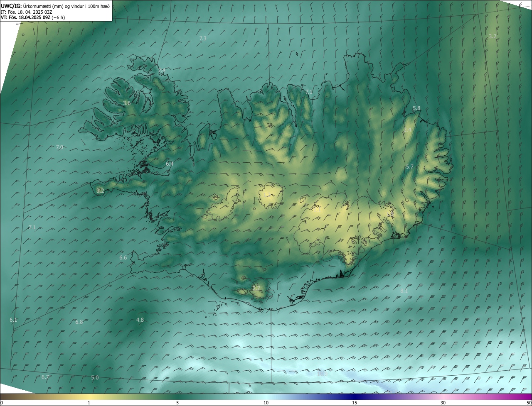Pick the pink color band at 30 mm
The height and width of the screenshot is (406, 532).
[x=443, y=396]
